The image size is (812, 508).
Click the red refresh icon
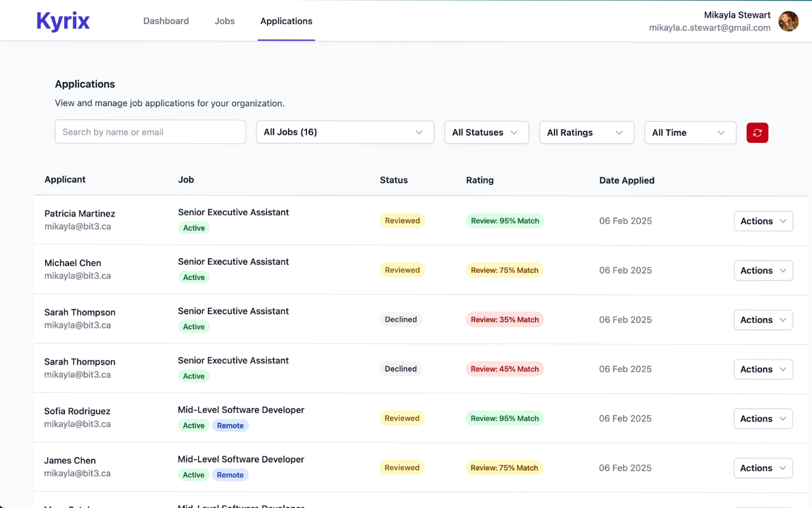[x=757, y=133]
